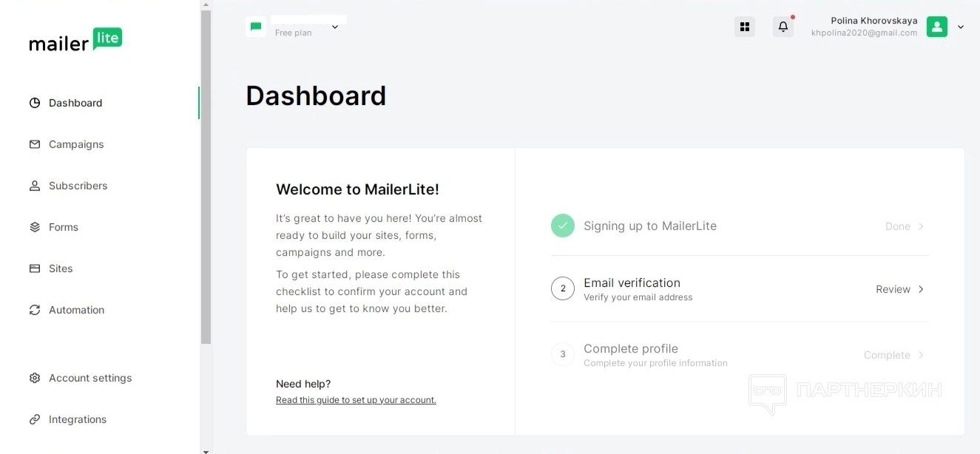
Task: Click the Sites card icon
Action: click(x=35, y=268)
